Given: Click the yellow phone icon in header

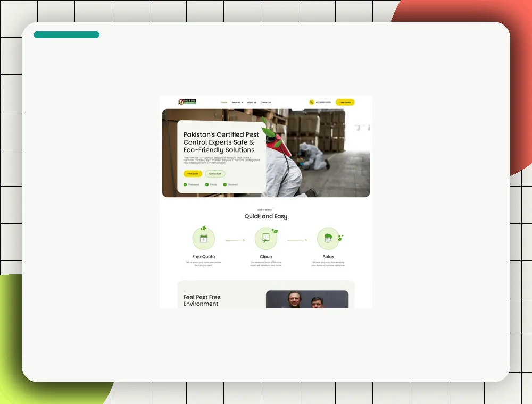Looking at the screenshot, I should (311, 102).
